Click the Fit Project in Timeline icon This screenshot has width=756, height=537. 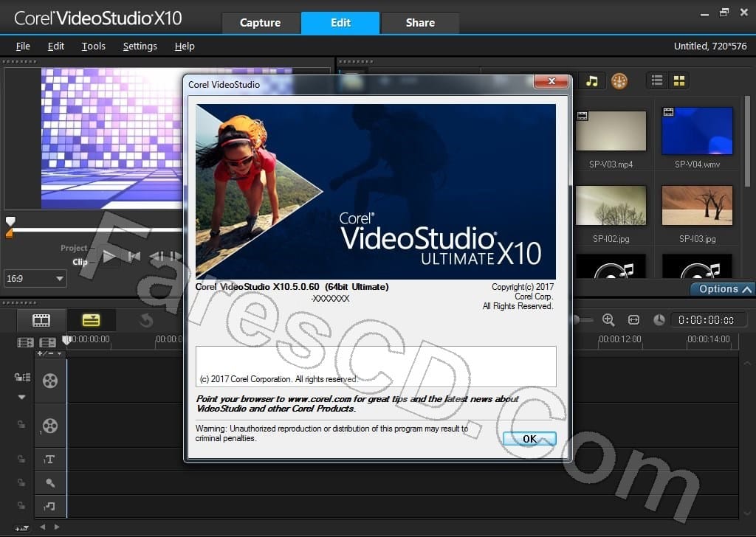click(x=633, y=320)
